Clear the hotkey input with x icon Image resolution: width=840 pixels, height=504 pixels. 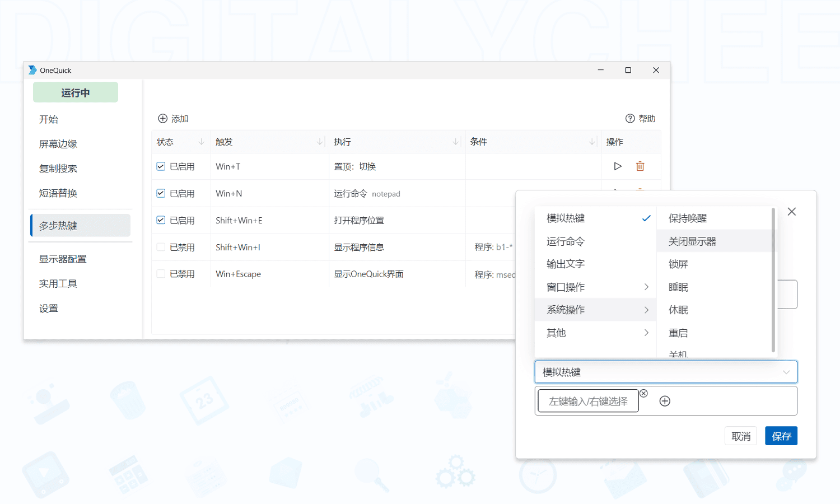(x=643, y=394)
